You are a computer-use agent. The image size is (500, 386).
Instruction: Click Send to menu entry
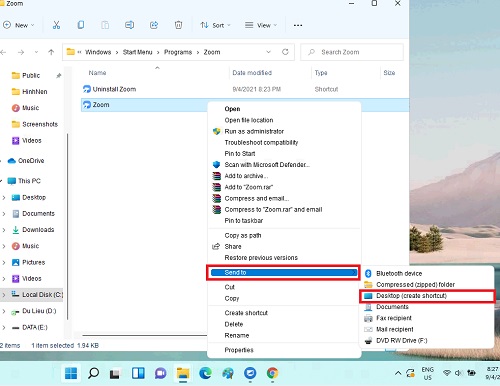click(283, 273)
